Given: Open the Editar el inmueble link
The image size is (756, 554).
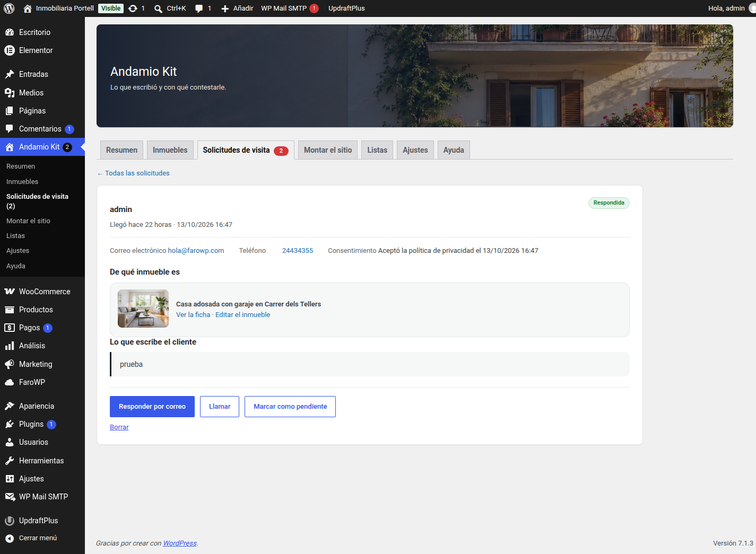Looking at the screenshot, I should [x=242, y=315].
